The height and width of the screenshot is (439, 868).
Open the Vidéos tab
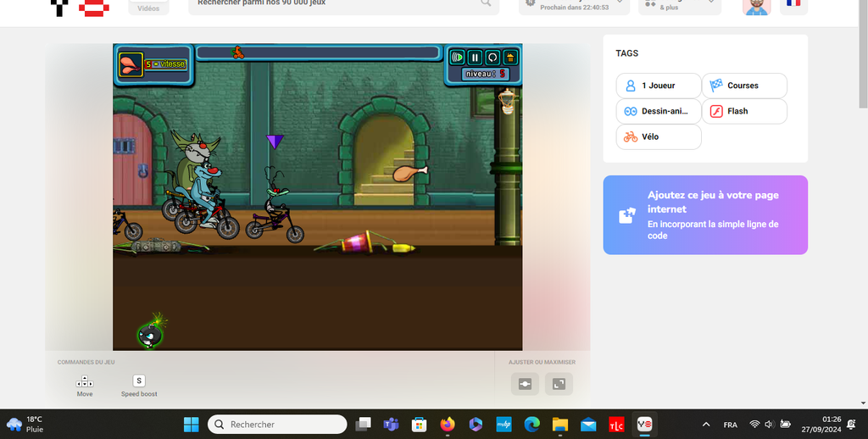(148, 5)
